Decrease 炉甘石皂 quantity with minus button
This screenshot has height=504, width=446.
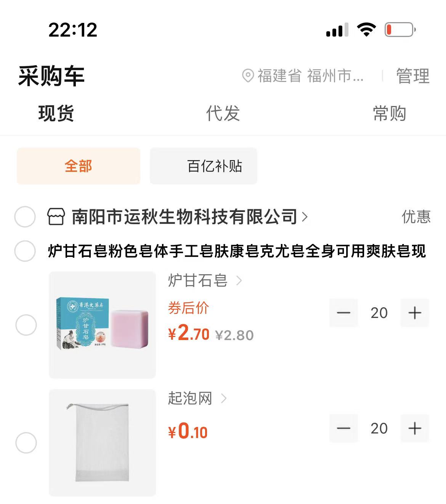point(343,313)
